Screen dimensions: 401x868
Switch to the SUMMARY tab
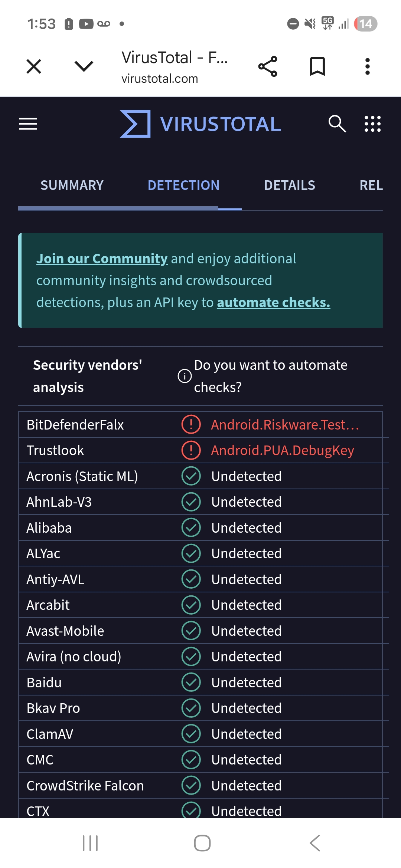(x=72, y=185)
